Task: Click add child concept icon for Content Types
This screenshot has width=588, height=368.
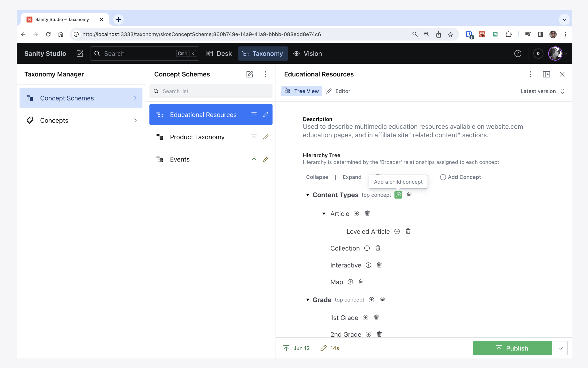Action: click(398, 195)
